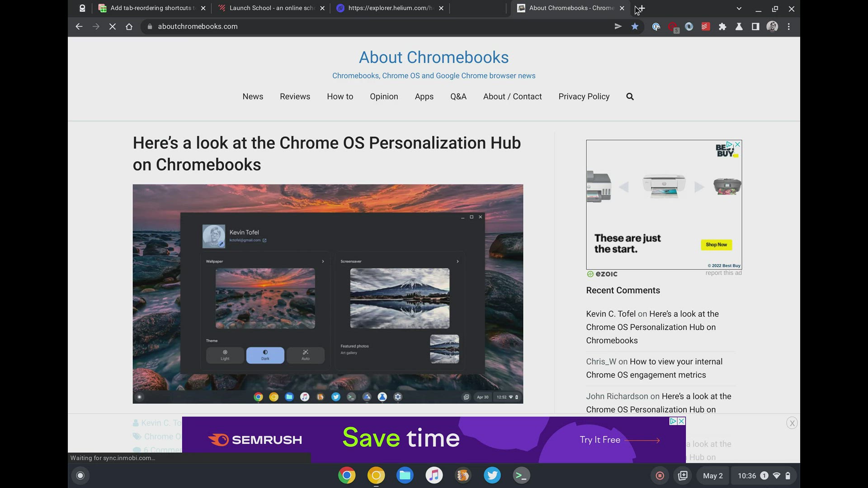868x488 pixels.
Task: Open the Q&A section
Action: [x=458, y=97]
